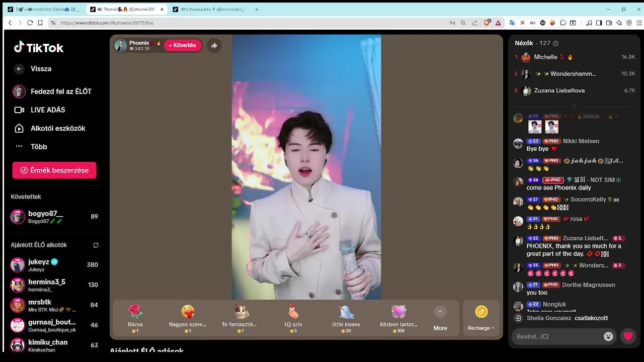The image size is (644, 362).
Task: Share the live stream via arrow icon
Action: [x=214, y=46]
